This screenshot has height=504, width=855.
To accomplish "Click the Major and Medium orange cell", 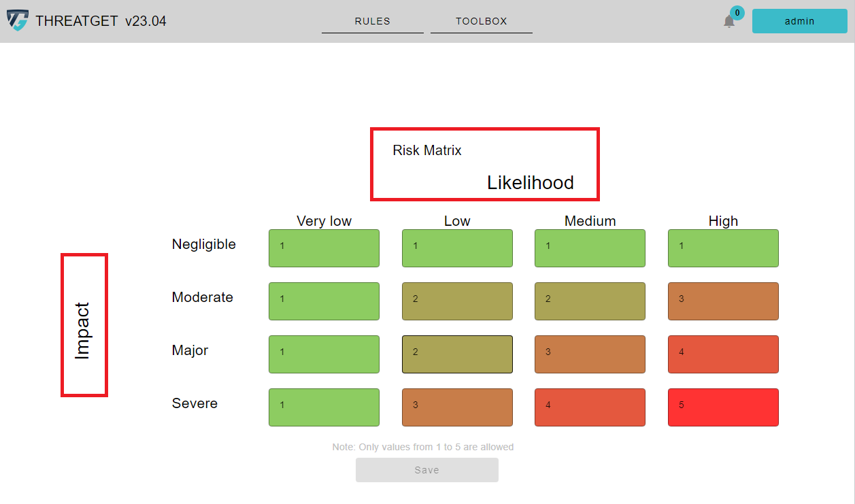I will [x=590, y=354].
